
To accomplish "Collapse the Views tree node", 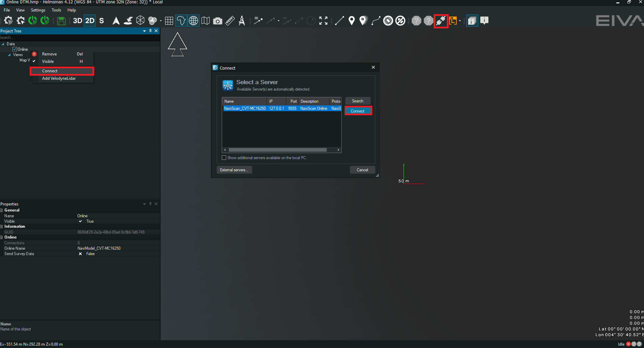I will click(9, 55).
